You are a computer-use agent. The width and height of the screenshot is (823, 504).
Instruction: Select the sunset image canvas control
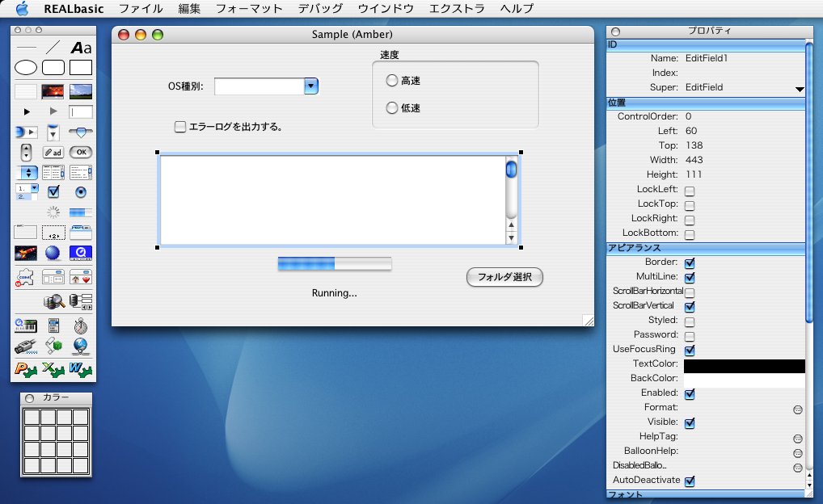click(53, 91)
